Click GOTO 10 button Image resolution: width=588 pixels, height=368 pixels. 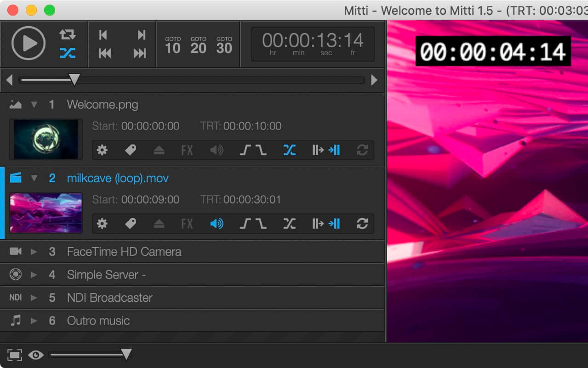[173, 45]
